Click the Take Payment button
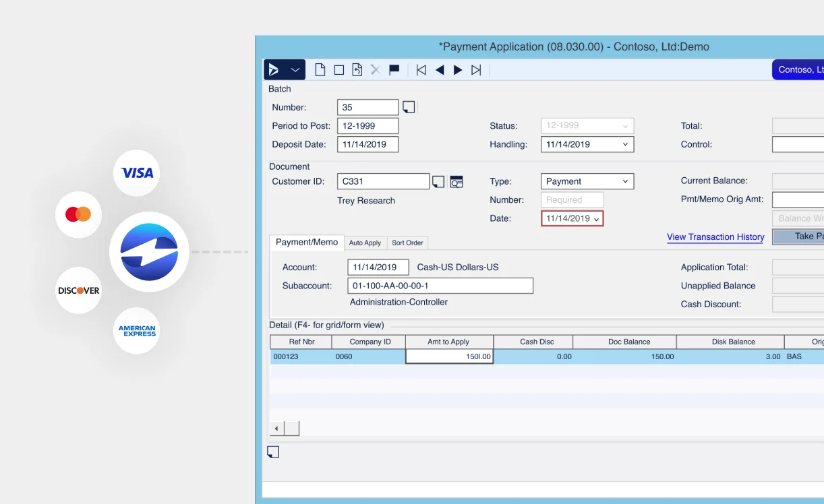 pyautogui.click(x=798, y=237)
